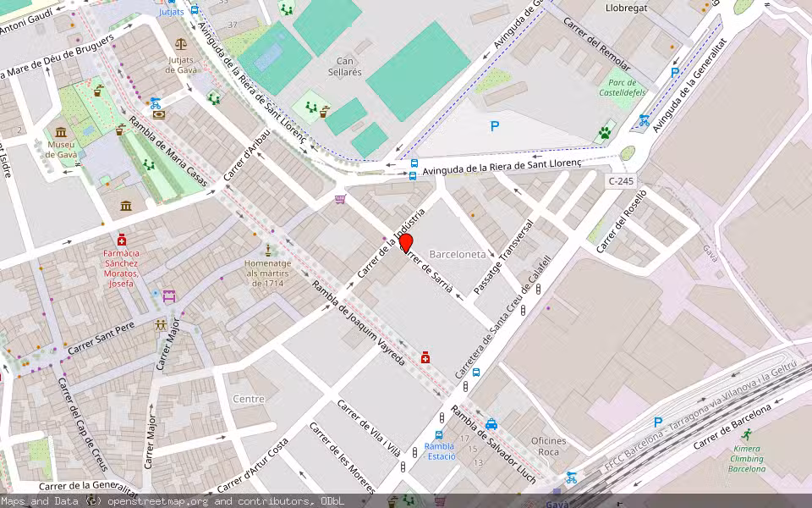
Task: Click the toilets icon near Carrer Major
Action: [x=161, y=325]
